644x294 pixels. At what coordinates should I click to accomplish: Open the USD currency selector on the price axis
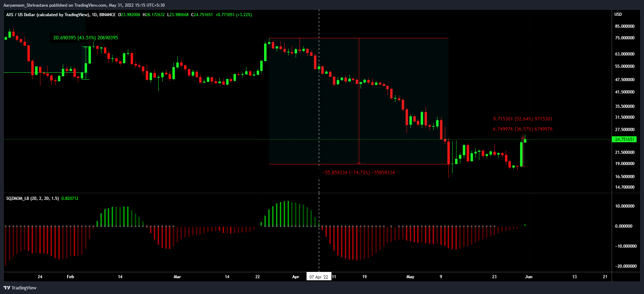618,14
